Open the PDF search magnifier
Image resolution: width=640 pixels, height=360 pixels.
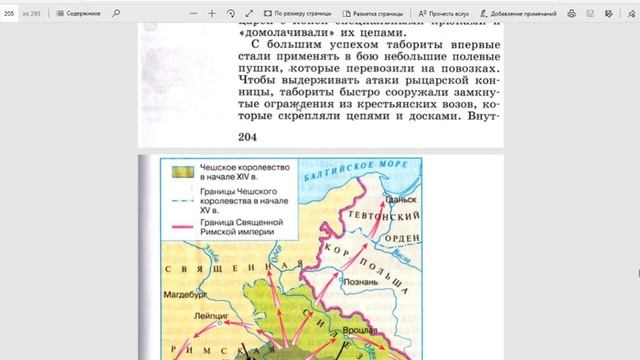(116, 13)
